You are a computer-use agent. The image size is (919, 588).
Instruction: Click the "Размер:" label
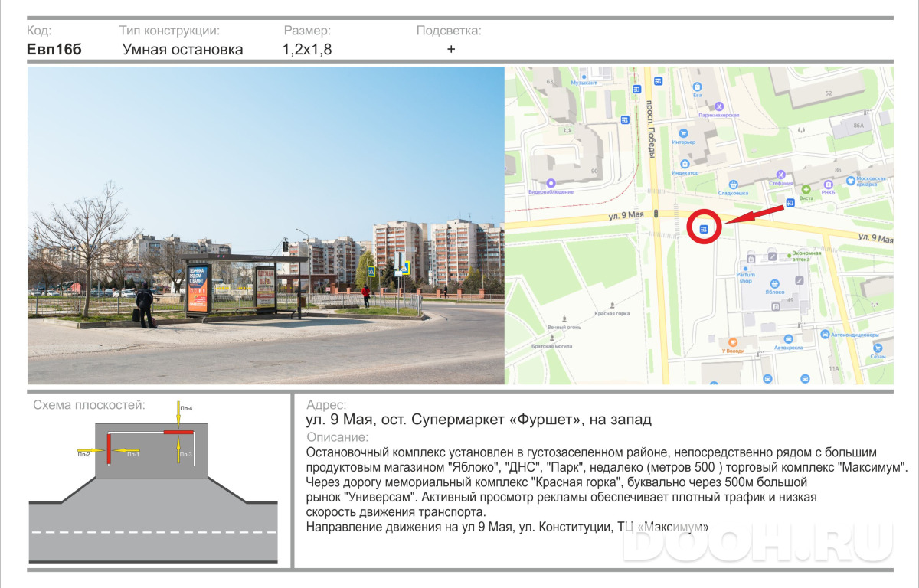point(307,31)
